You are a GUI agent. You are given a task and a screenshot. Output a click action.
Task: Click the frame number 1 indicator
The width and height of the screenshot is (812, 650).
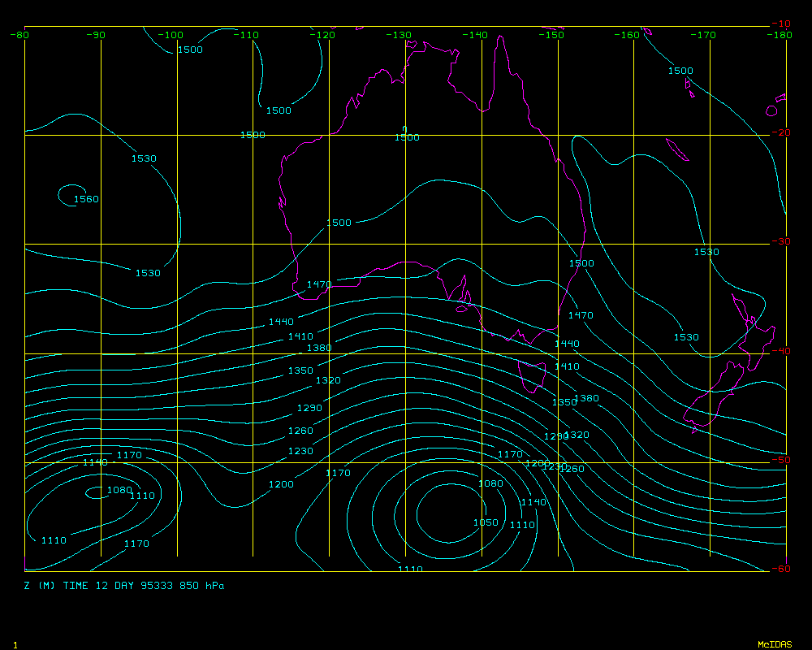[15, 644]
